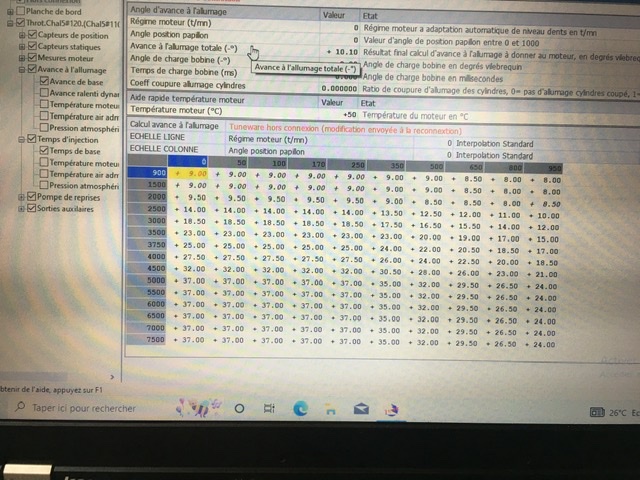Screen dimensions: 640x480
Task: Toggle the Avance de base checkbox
Action: pyautogui.click(x=46, y=82)
